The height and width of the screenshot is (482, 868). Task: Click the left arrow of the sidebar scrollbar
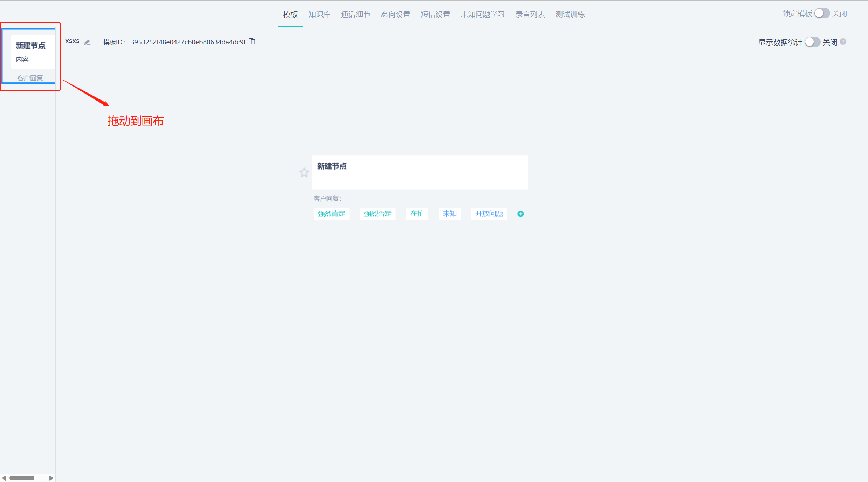(4, 478)
